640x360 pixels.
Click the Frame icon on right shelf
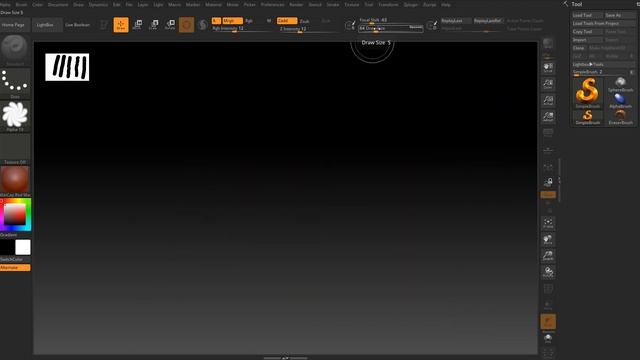(x=548, y=223)
